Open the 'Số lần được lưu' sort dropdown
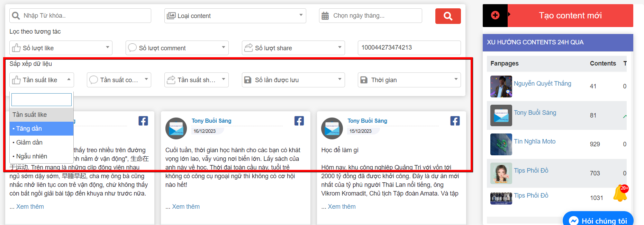Screen dimensions: 644x225 (x=293, y=80)
